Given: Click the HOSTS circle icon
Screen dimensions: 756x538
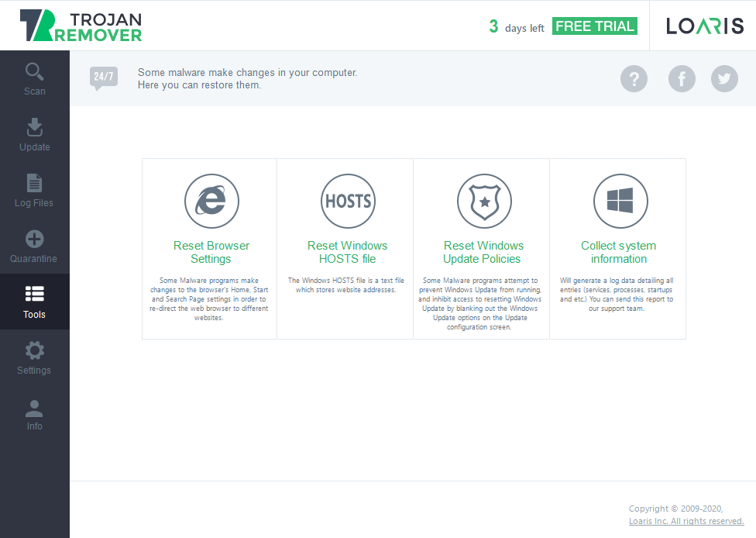Looking at the screenshot, I should click(348, 202).
